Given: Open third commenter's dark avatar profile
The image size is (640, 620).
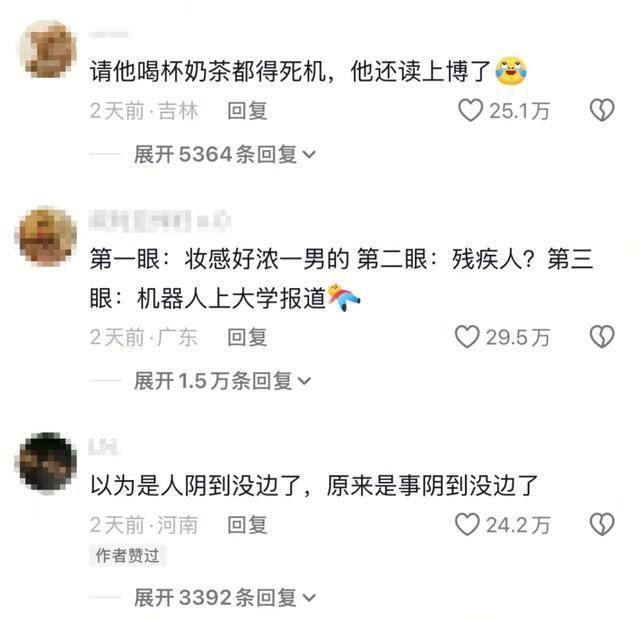Looking at the screenshot, I should tap(48, 464).
